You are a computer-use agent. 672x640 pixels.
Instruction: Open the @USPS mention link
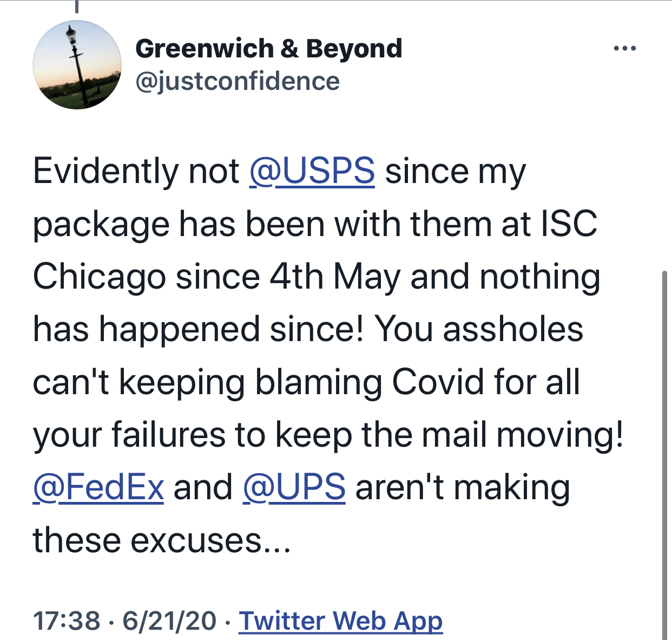tap(312, 171)
